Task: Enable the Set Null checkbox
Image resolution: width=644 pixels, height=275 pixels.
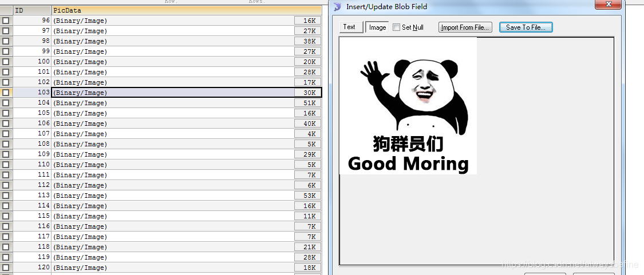Action: click(x=396, y=27)
